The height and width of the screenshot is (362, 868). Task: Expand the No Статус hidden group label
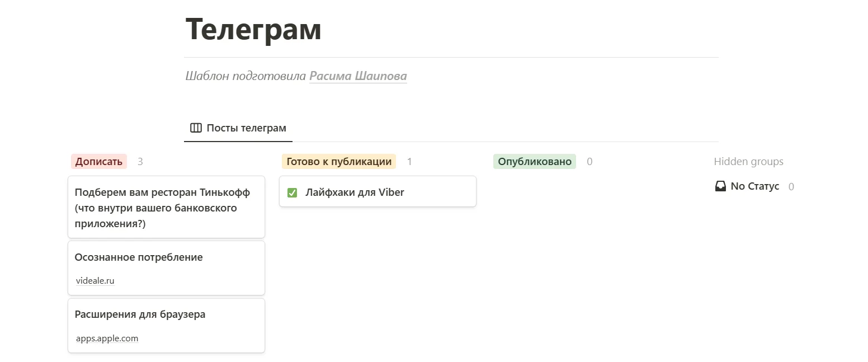click(754, 186)
